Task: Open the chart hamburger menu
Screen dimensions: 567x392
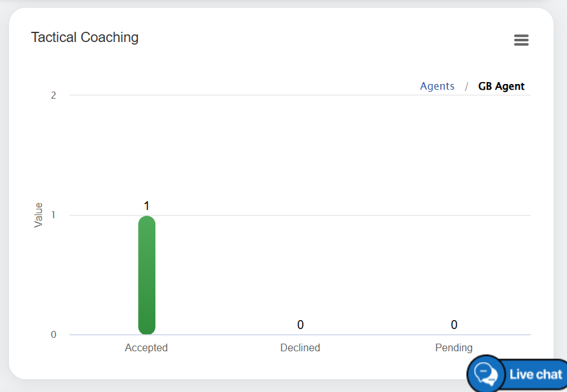Action: click(x=521, y=40)
